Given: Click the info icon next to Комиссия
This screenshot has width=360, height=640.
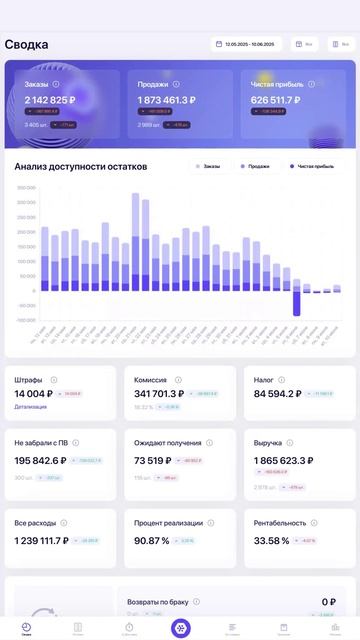Looking at the screenshot, I should click(x=178, y=380).
